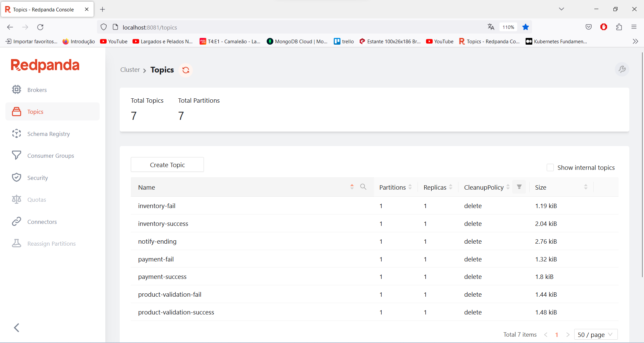Open Kubernetes Fundamentals bookmark

coord(556,41)
